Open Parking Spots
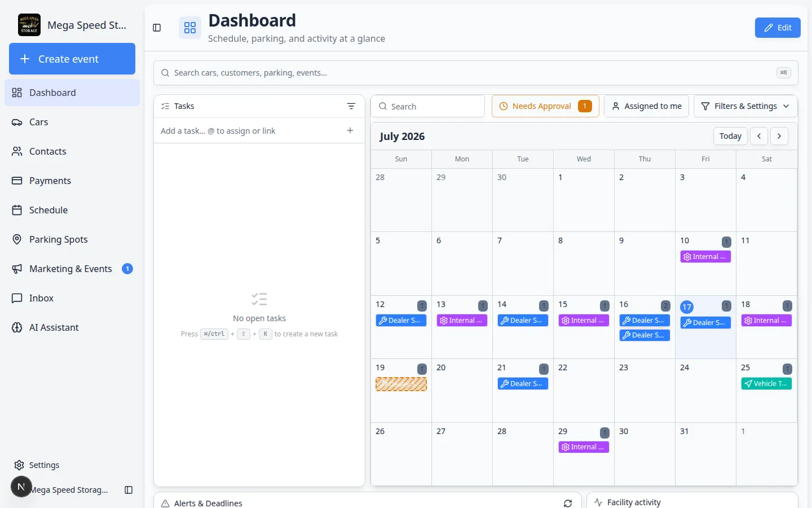 (x=72, y=239)
